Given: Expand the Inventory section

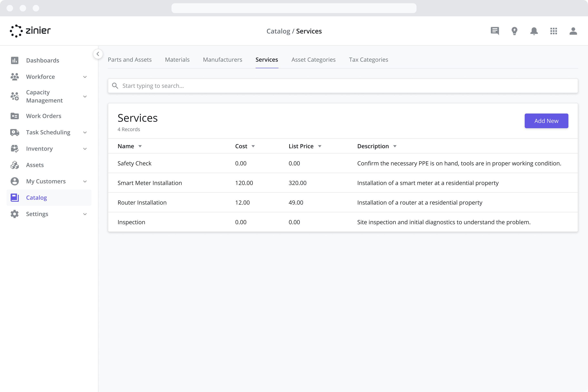Looking at the screenshot, I should [85, 148].
